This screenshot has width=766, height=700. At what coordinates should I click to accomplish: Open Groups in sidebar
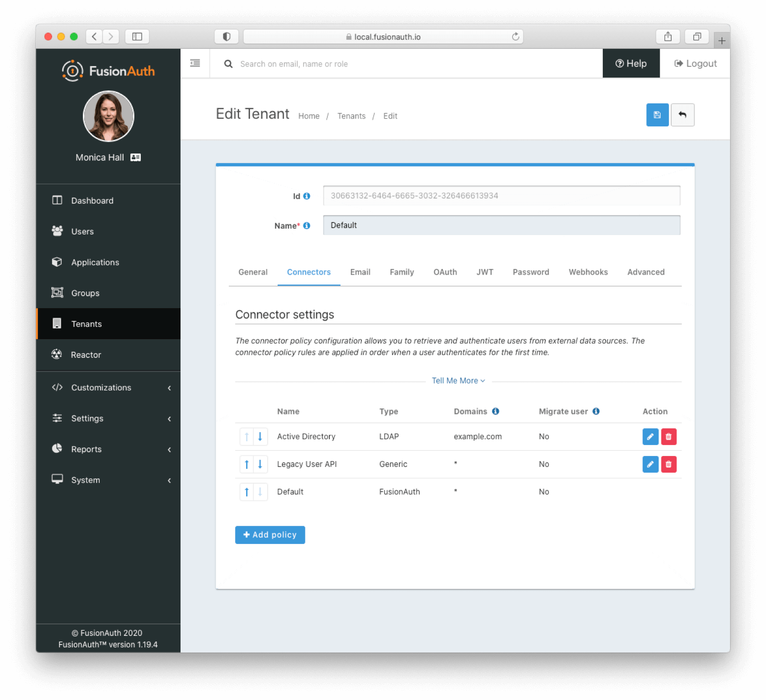108,293
